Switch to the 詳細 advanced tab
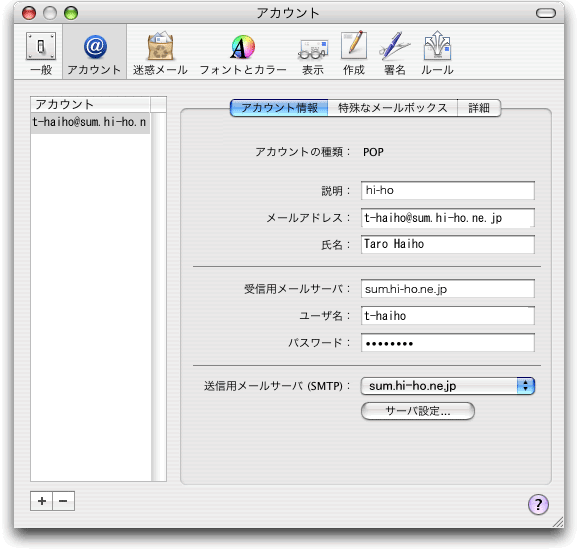The height and width of the screenshot is (551, 578). [x=479, y=108]
